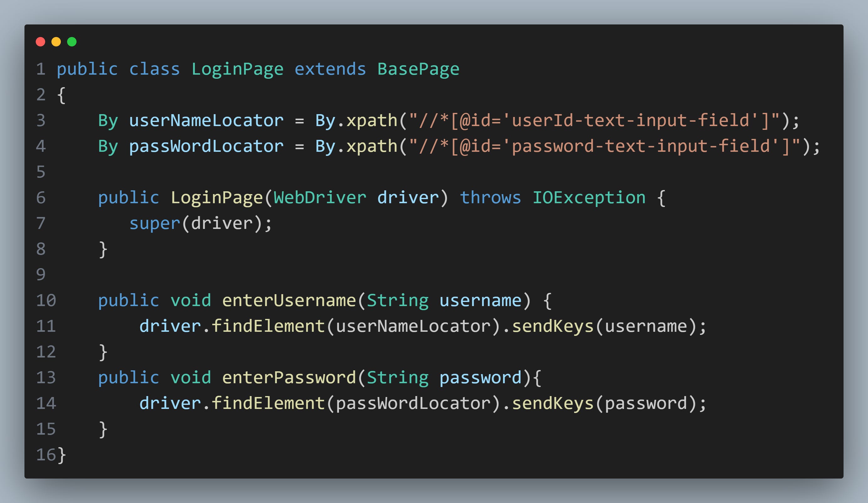Click the red close window dot
This screenshot has height=503, width=868.
[40, 42]
